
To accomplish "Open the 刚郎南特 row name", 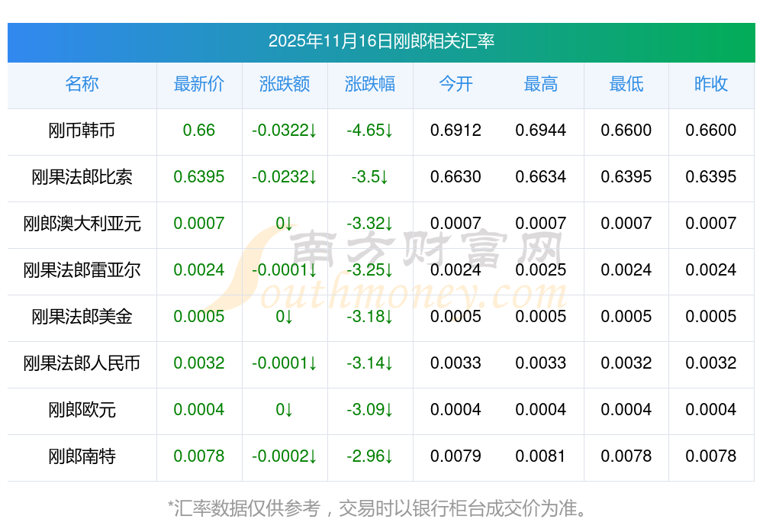I will click(x=82, y=456).
